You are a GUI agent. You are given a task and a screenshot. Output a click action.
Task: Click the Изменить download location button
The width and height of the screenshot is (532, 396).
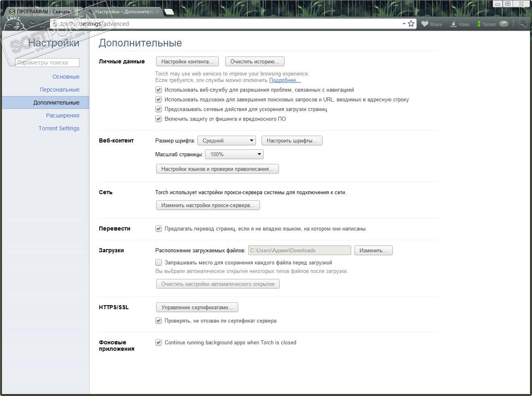[373, 250]
